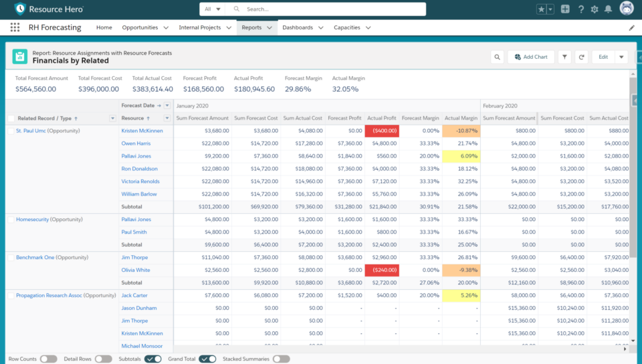Open the Internal Projects tab
The image size is (642, 364).
[200, 27]
